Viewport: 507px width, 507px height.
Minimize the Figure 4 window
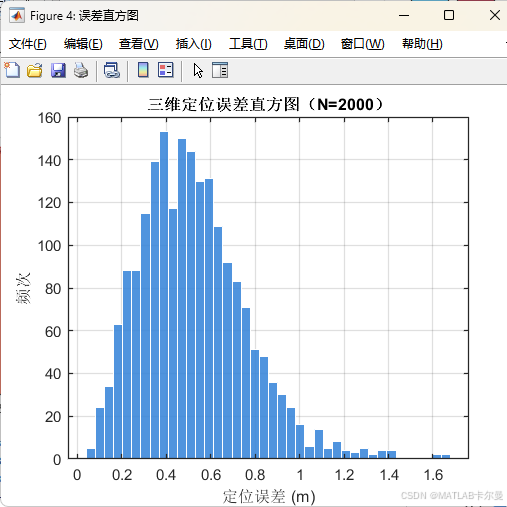click(x=404, y=15)
